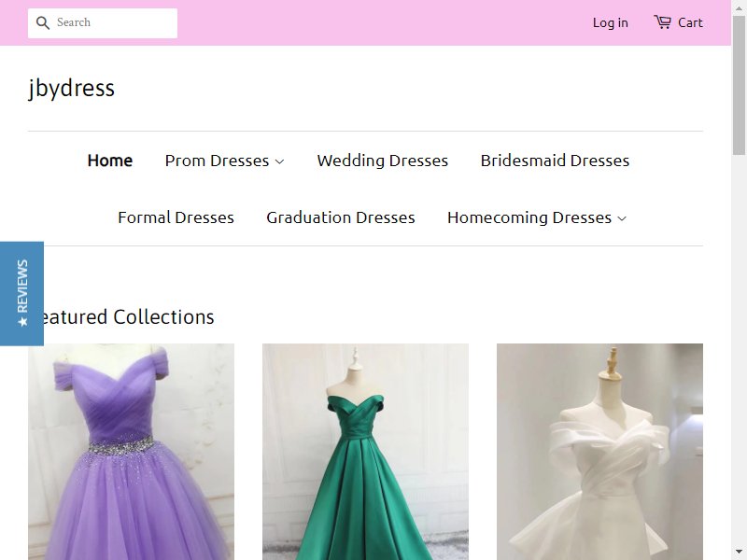Click the search magnifier icon
The height and width of the screenshot is (560, 747).
[x=43, y=22]
